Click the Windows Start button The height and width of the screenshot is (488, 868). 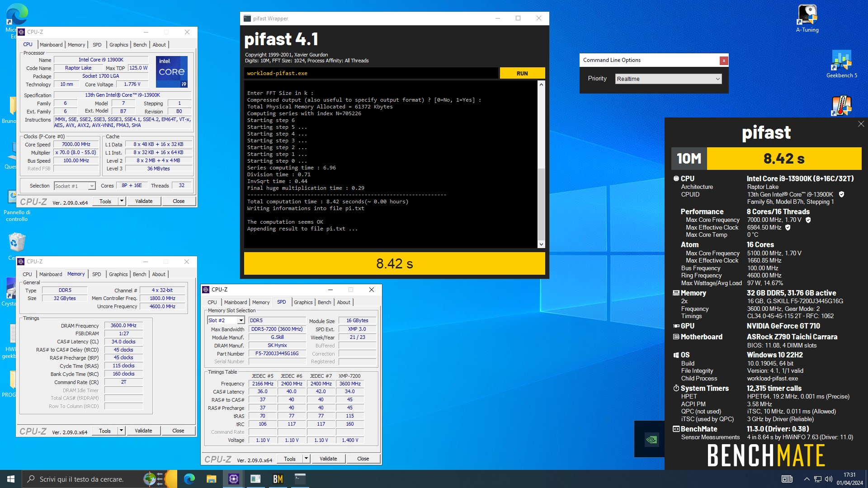pyautogui.click(x=11, y=479)
